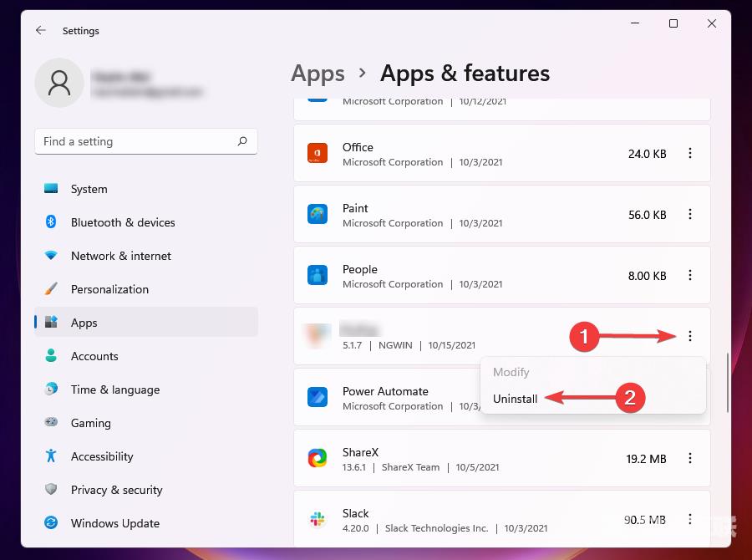Open Windows Update settings
The width and height of the screenshot is (752, 560).
pyautogui.click(x=114, y=523)
